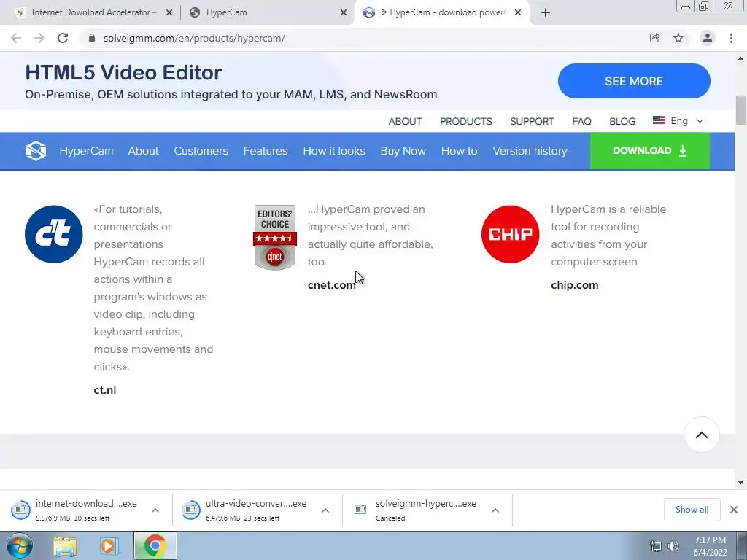Click the address bar URL field

click(362, 38)
